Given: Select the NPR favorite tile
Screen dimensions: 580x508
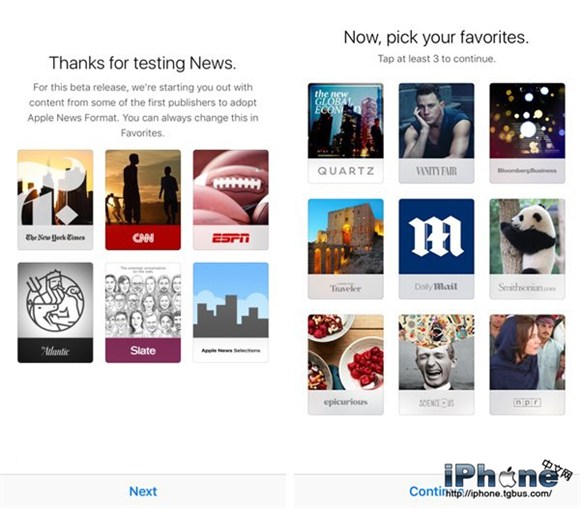Looking at the screenshot, I should 527,364.
